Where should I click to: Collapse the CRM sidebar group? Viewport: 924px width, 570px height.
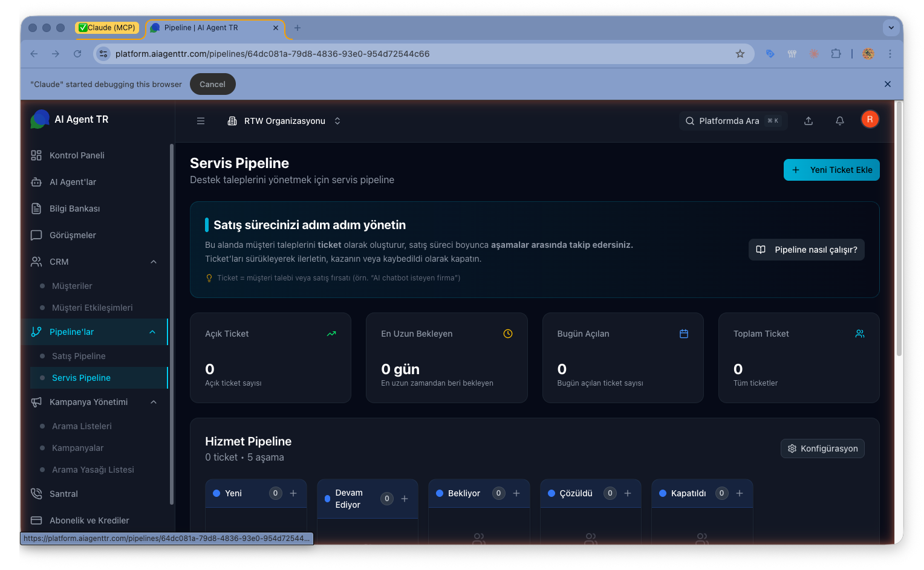click(154, 262)
